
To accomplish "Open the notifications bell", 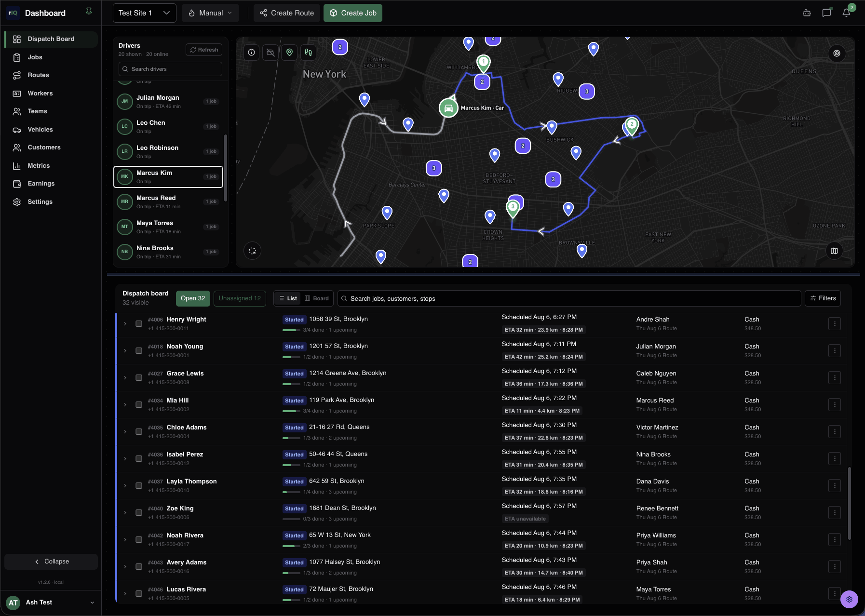I will [x=846, y=13].
